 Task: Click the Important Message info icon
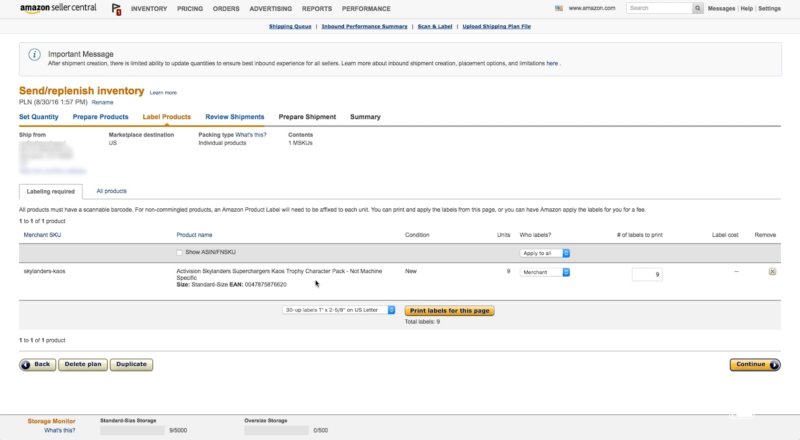point(34,55)
